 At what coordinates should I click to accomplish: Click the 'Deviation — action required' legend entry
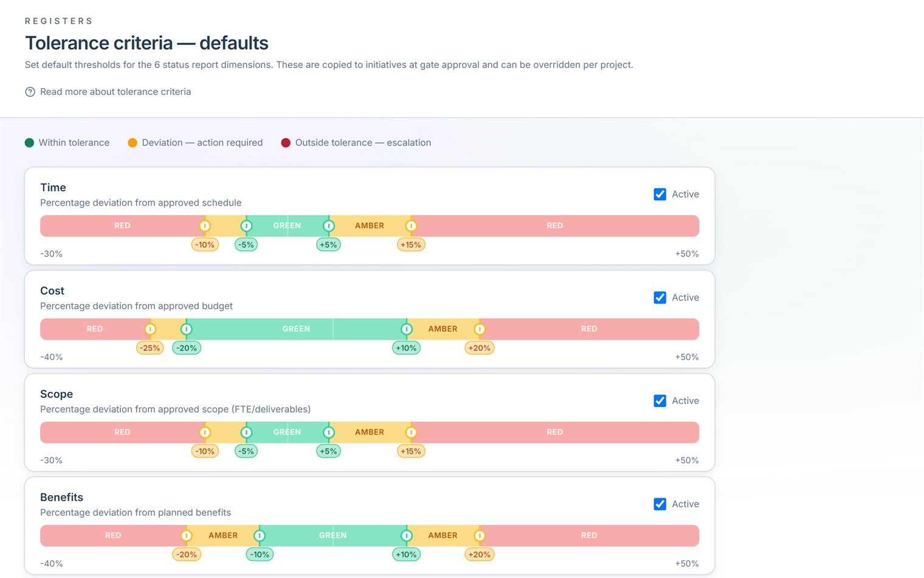[195, 142]
